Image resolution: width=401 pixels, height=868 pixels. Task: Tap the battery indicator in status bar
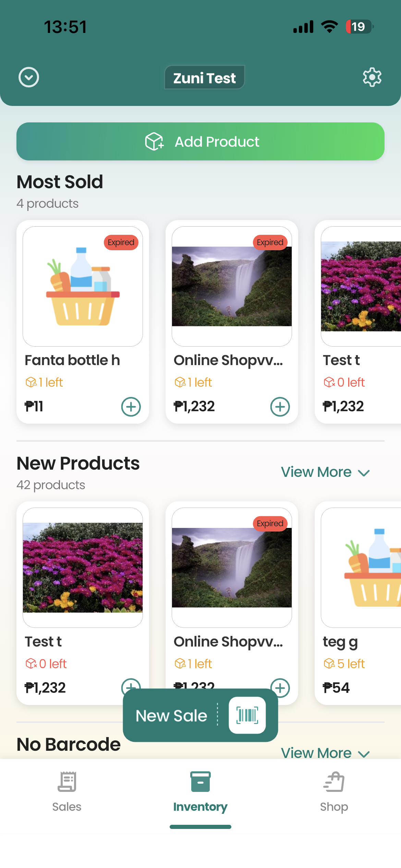(x=359, y=27)
